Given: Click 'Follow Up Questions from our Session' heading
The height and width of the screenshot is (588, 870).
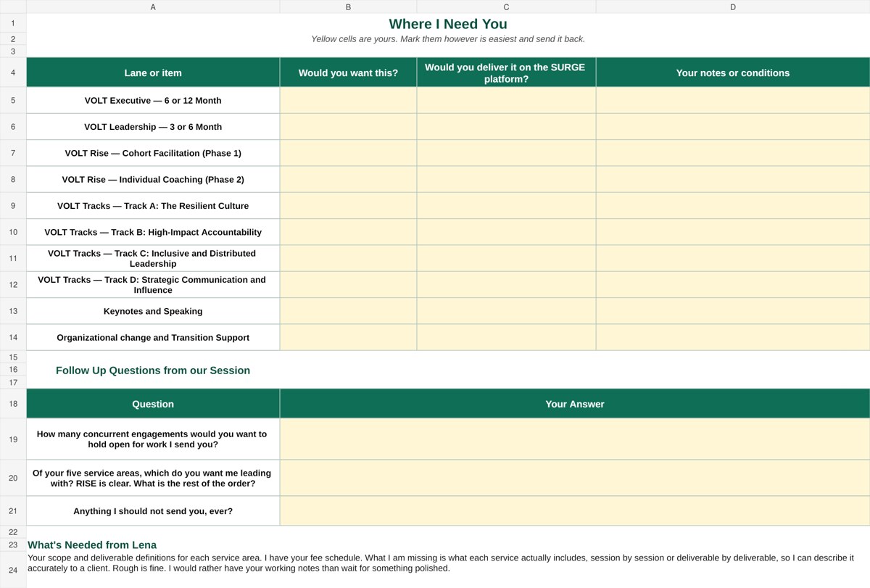Looking at the screenshot, I should click(x=153, y=370).
